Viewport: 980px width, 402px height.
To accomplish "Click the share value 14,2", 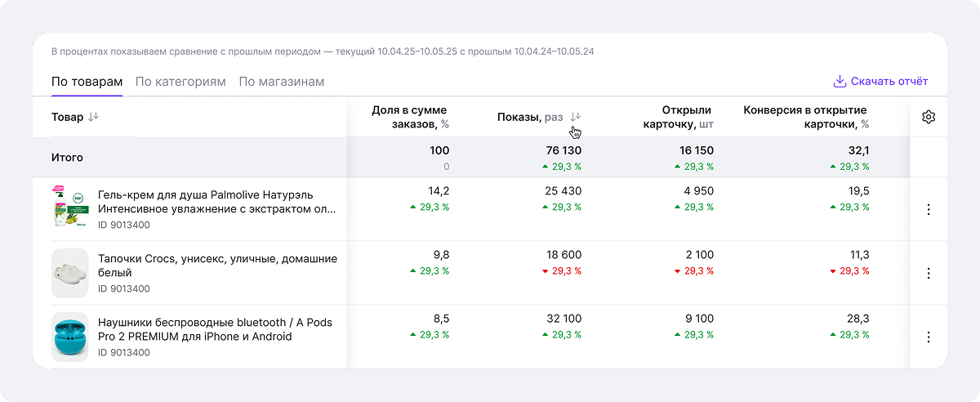I will tap(438, 190).
